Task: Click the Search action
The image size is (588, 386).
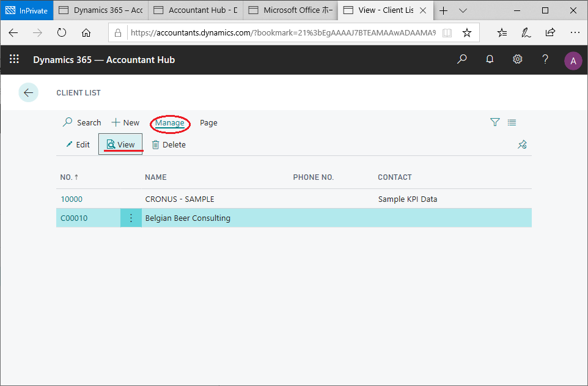Action: [82, 122]
